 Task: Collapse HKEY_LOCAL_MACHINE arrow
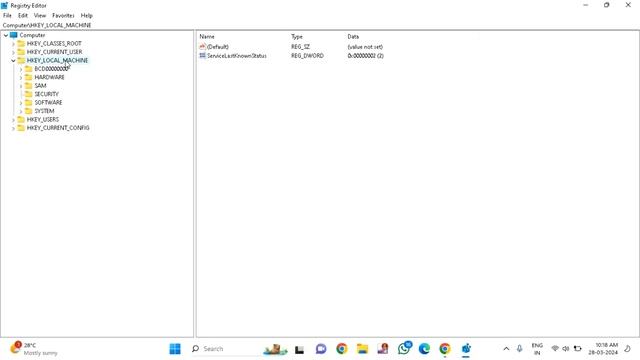(x=13, y=60)
